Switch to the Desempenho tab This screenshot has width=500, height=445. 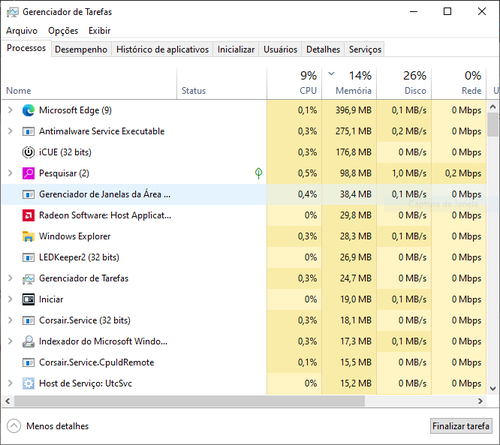(81, 49)
